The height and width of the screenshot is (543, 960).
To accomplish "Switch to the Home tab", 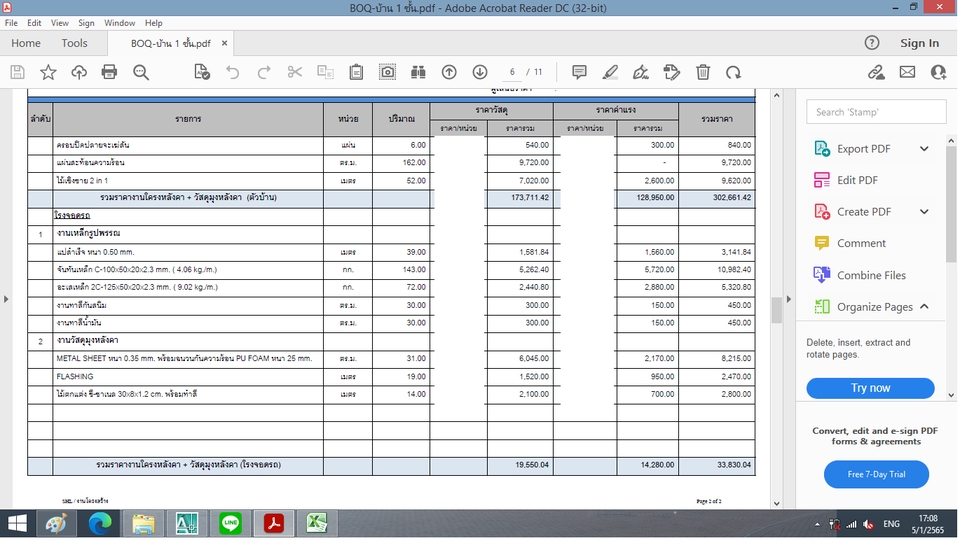I will click(x=26, y=43).
